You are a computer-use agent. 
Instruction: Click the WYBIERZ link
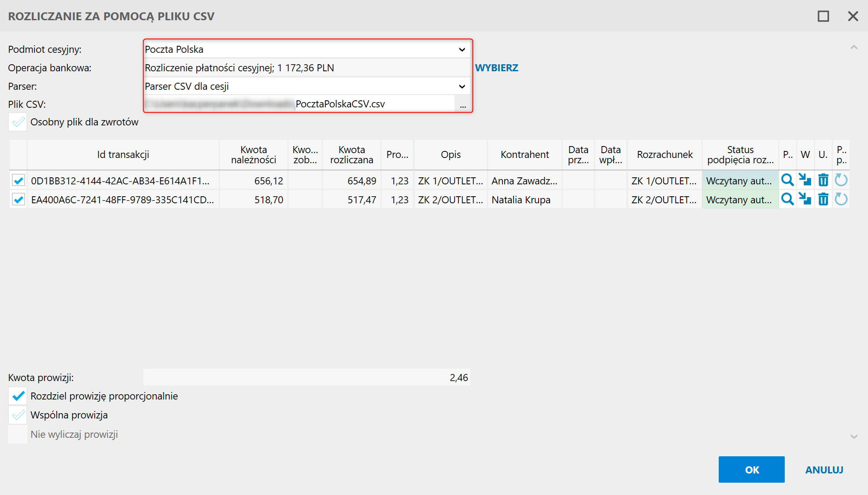pyautogui.click(x=496, y=68)
